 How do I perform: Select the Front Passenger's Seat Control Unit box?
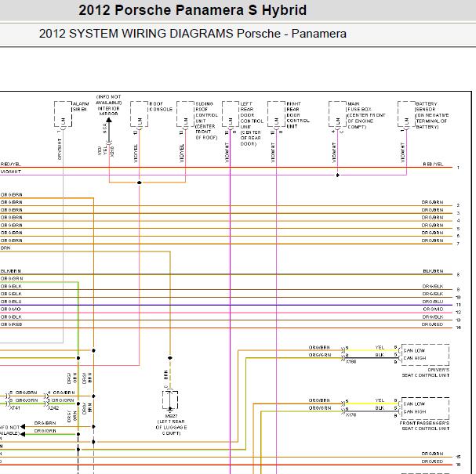click(425, 408)
